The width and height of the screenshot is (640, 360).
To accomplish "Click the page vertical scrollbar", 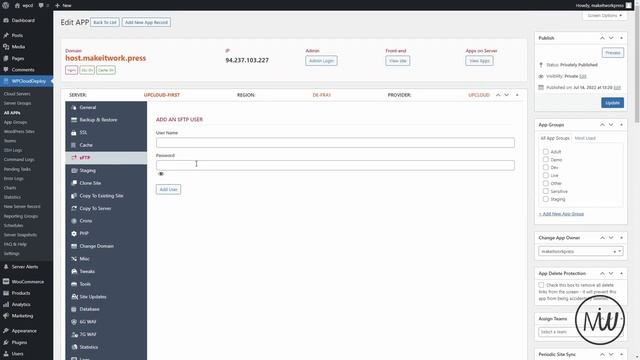I will tap(637, 65).
